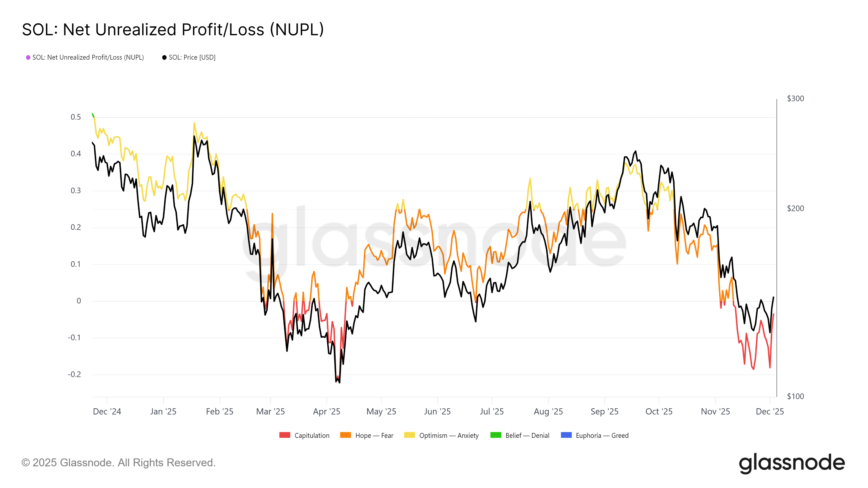Click the Dec '24 x-axis label
Viewport: 868px width, 488px height.
click(x=107, y=412)
